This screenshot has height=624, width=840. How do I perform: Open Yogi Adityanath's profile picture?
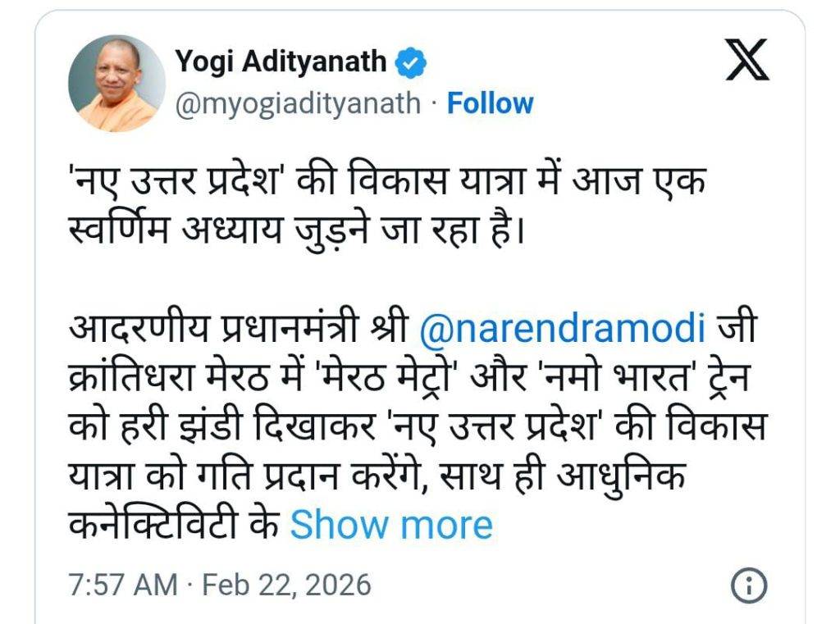pyautogui.click(x=116, y=83)
